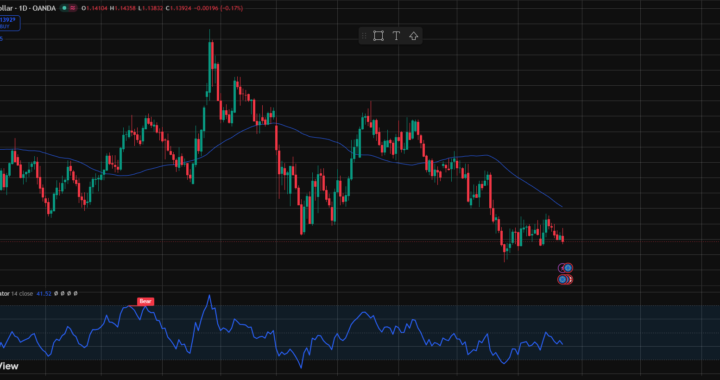Open the topmost blue event marker below the last candle
The image size is (720, 380).
(x=568, y=268)
